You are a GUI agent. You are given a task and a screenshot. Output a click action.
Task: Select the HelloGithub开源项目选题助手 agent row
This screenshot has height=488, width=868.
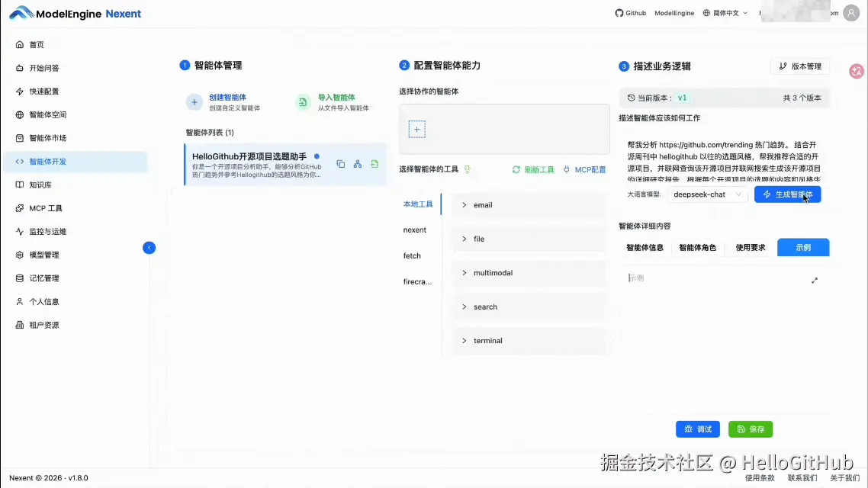[x=285, y=165]
